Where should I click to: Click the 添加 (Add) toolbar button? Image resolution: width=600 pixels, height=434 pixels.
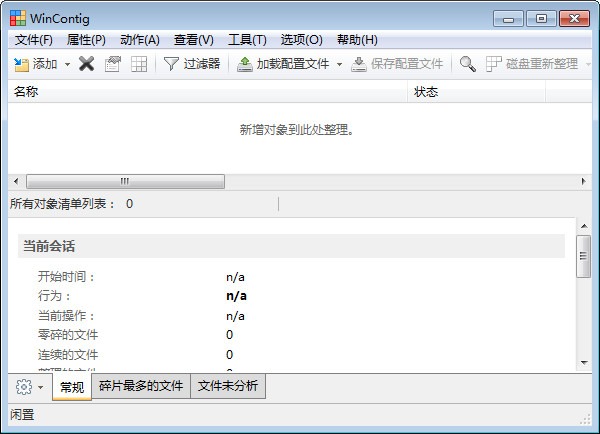pyautogui.click(x=35, y=64)
